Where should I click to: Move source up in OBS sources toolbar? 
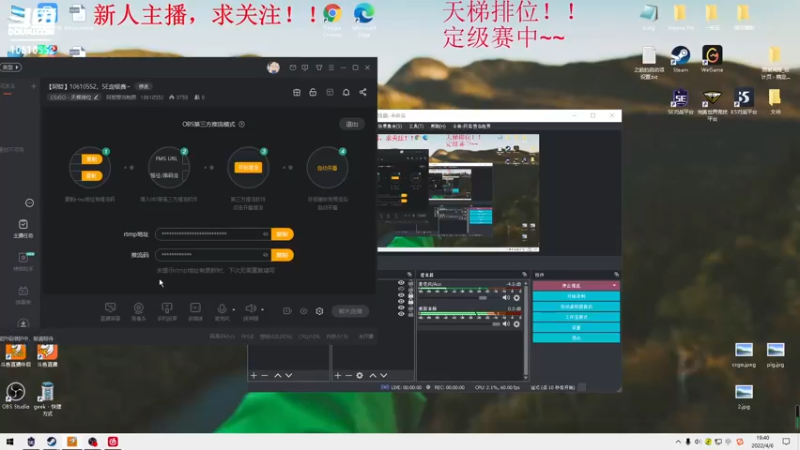tap(373, 376)
